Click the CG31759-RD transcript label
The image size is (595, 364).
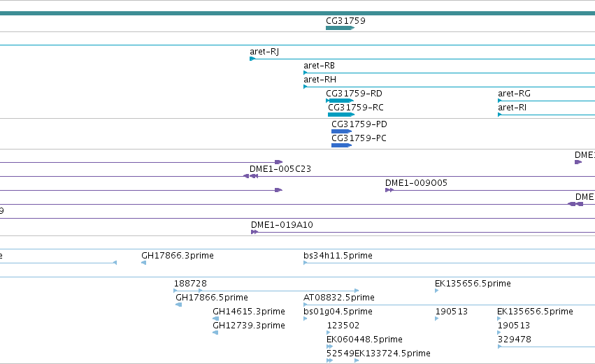354,94
